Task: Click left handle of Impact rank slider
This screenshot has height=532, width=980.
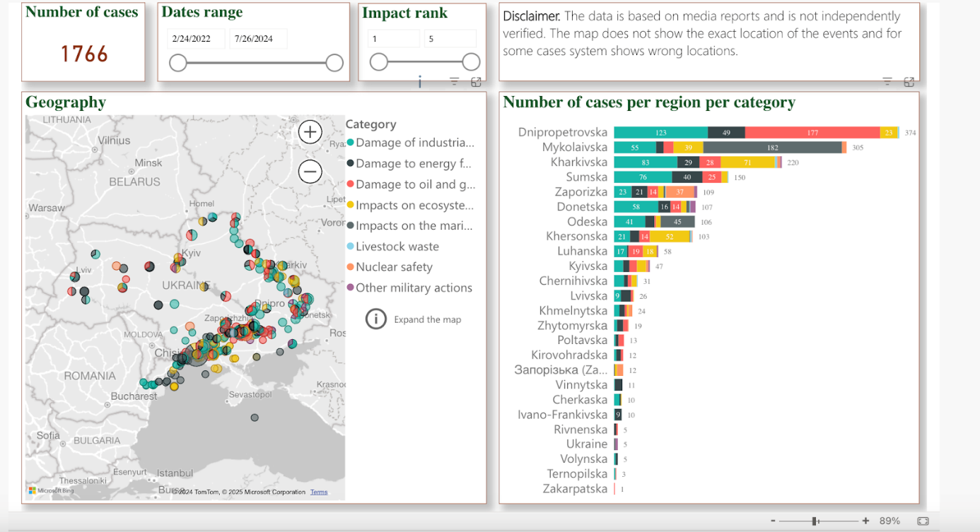Action: (x=379, y=62)
